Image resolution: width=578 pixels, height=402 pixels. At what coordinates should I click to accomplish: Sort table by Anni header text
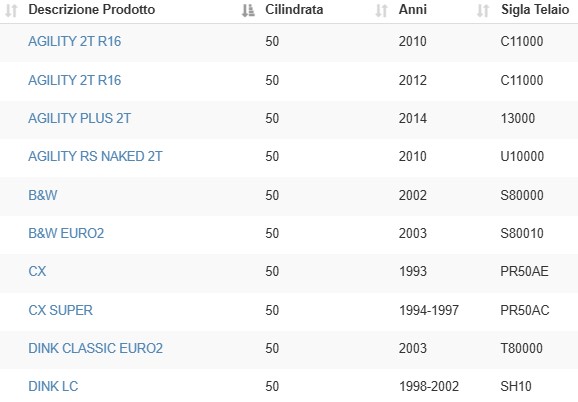412,10
